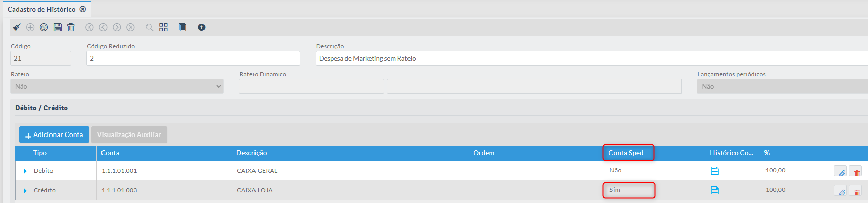Click the copy pages icon in toolbar

182,27
